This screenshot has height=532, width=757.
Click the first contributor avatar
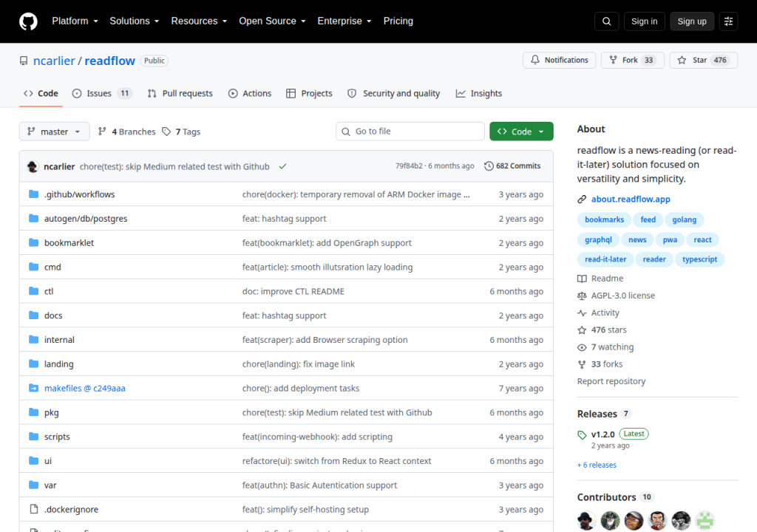click(586, 521)
